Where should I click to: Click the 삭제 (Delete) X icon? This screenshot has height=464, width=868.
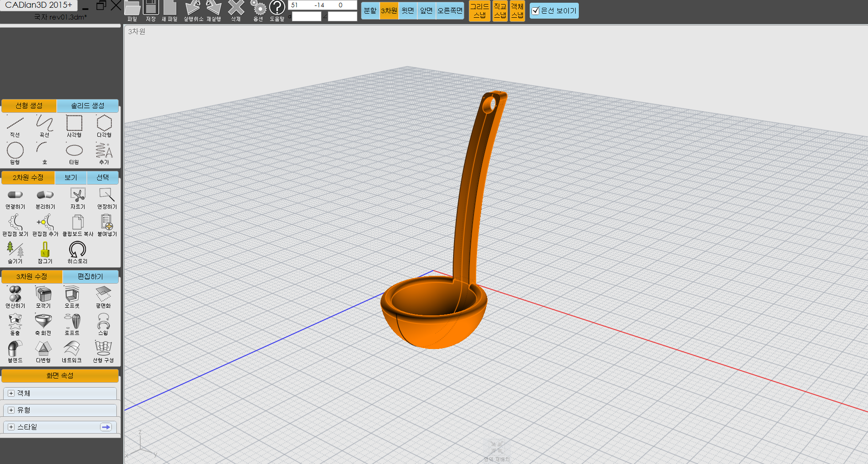tap(236, 8)
